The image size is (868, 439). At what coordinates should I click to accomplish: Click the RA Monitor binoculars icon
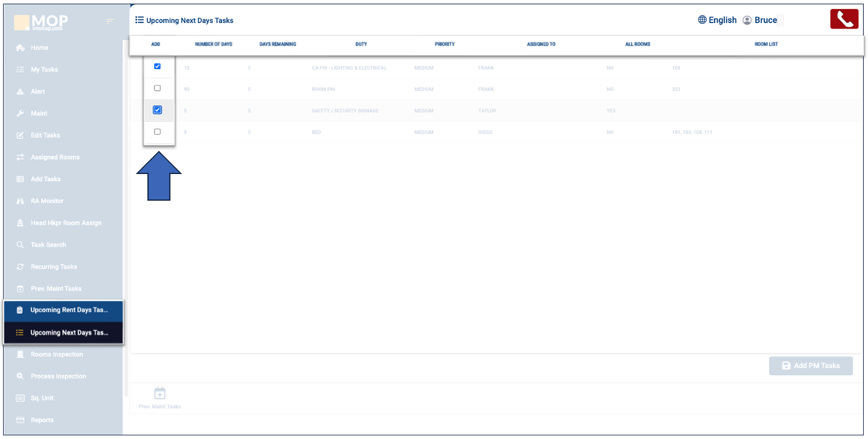point(20,201)
